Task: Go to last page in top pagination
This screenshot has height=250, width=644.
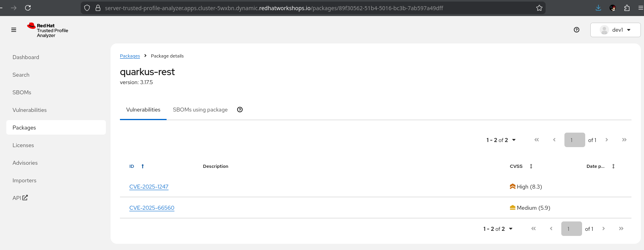Action: [624, 140]
